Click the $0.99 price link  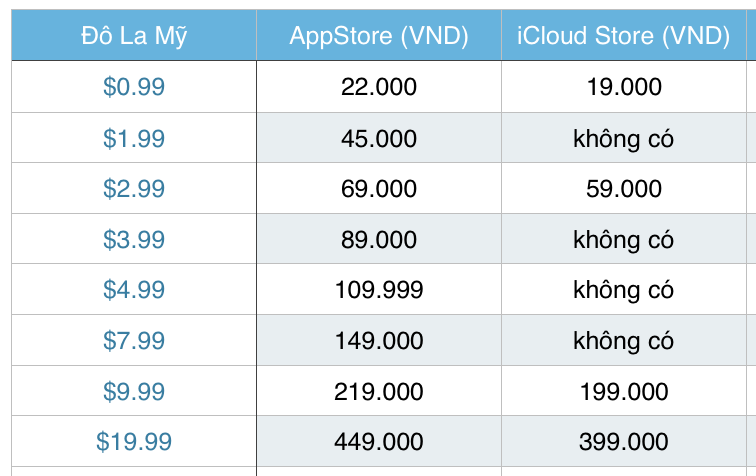tap(134, 87)
